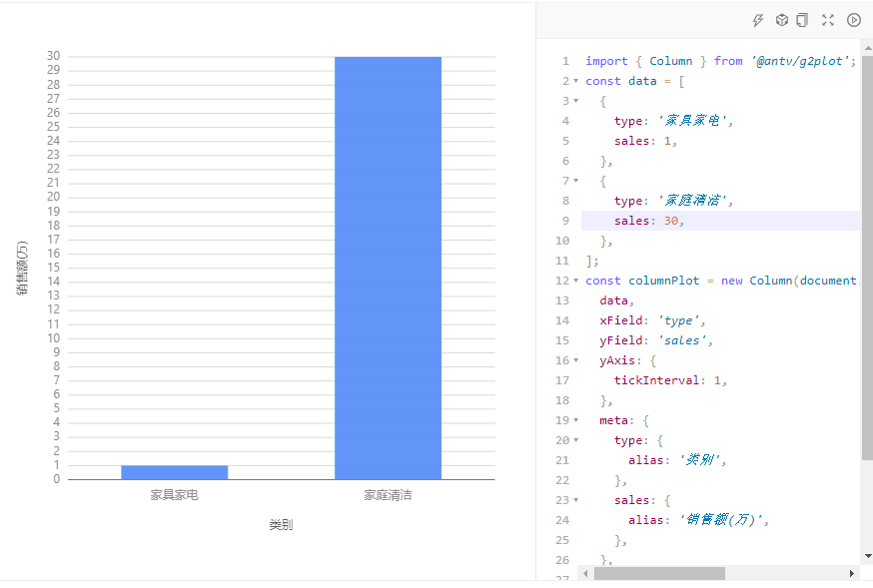Click the circular play execute icon
873x588 pixels.
[x=853, y=19]
